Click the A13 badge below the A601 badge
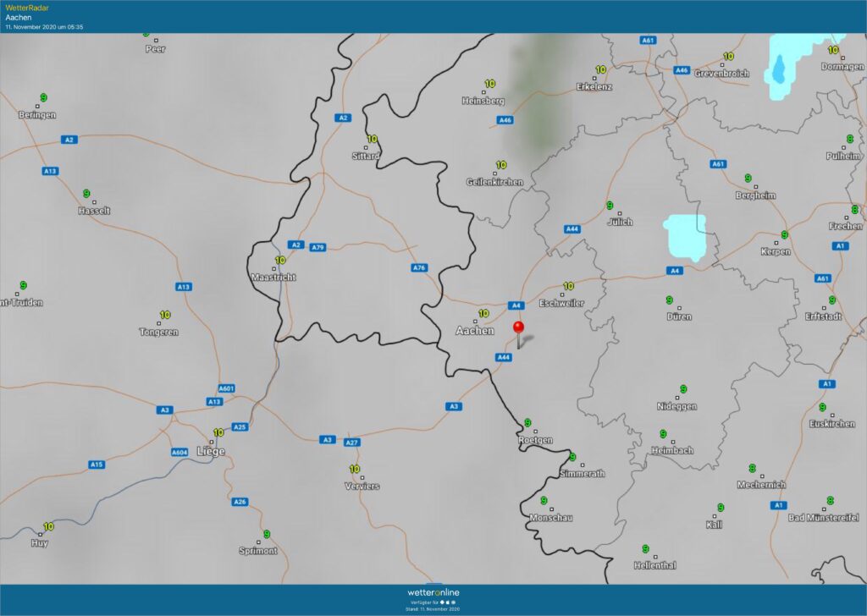Viewport: 867px width, 616px height. click(x=214, y=402)
